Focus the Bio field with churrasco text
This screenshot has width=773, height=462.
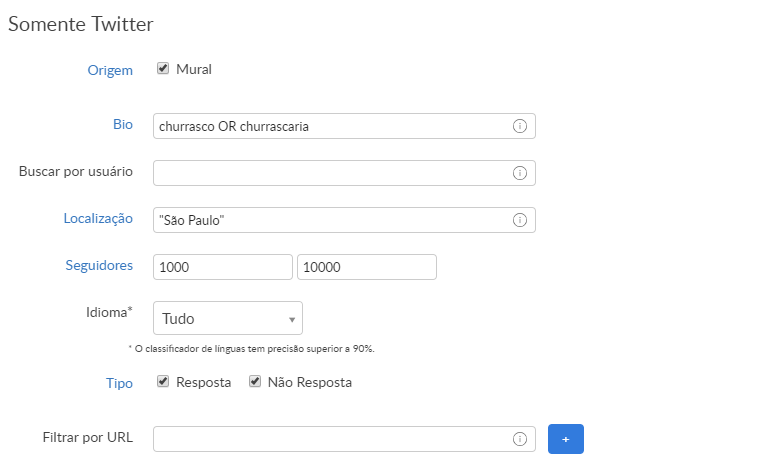[330, 126]
